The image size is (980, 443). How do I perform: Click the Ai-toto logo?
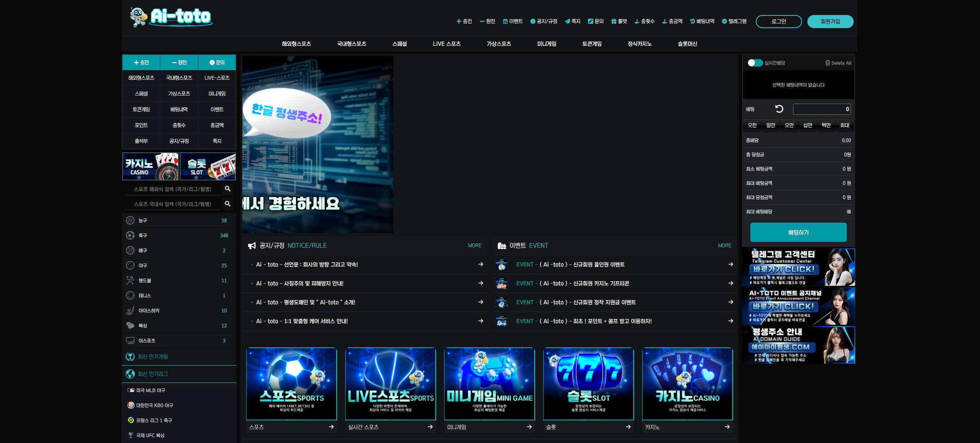[x=171, y=17]
